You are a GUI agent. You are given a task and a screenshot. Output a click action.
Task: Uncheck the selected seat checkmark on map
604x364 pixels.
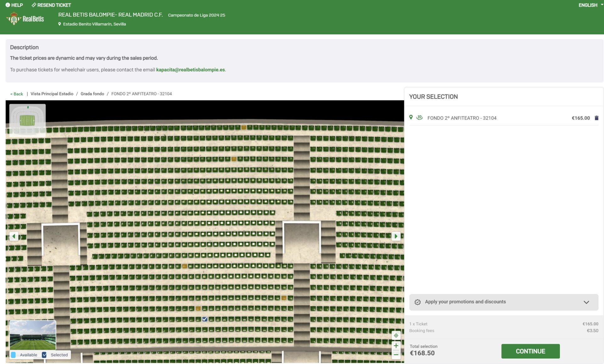coord(204,319)
